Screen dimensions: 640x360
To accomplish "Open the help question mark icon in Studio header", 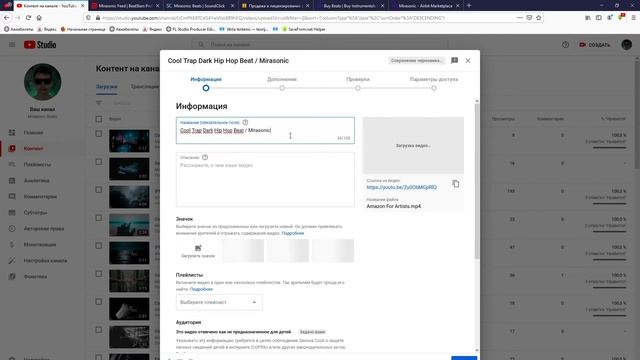I will pos(565,44).
